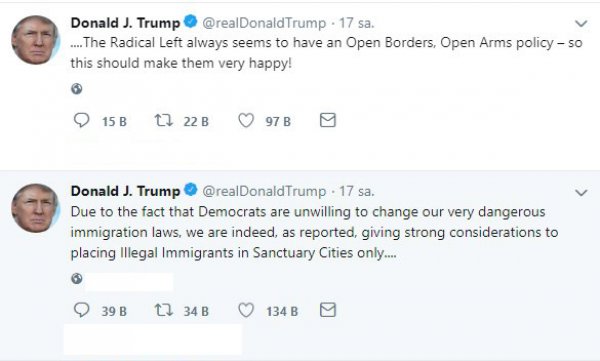Retweet the Open Borders tweet

pyautogui.click(x=164, y=121)
